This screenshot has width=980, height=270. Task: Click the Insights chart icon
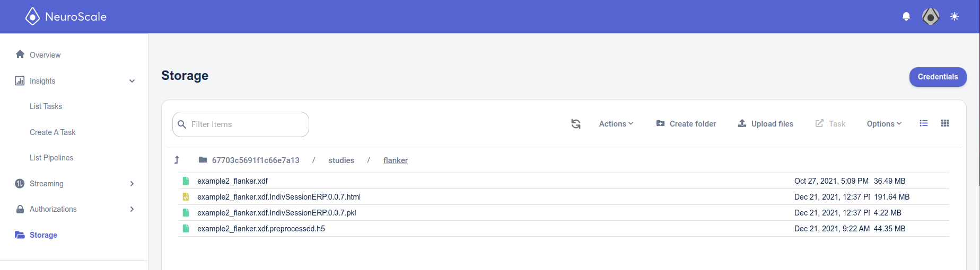click(x=20, y=81)
